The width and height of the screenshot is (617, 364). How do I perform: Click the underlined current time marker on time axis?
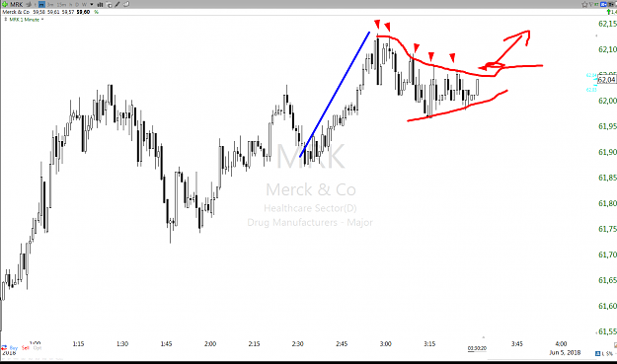pos(477,348)
